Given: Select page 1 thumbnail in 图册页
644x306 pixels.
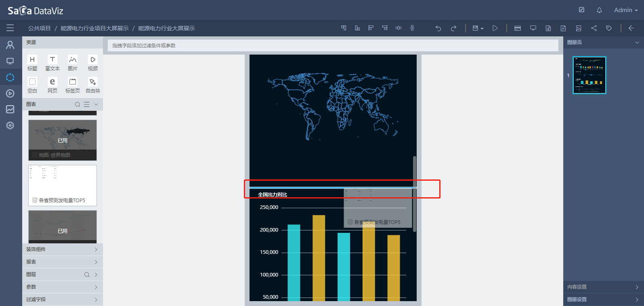Looking at the screenshot, I should [589, 75].
